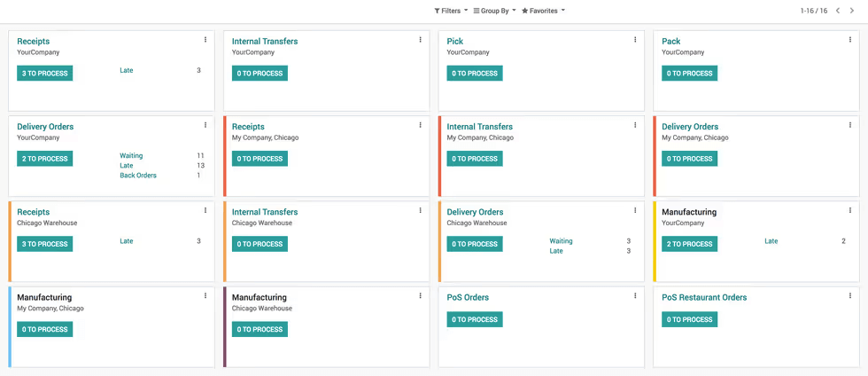
Task: Open kebab menu on PoS Orders card
Action: 635,296
